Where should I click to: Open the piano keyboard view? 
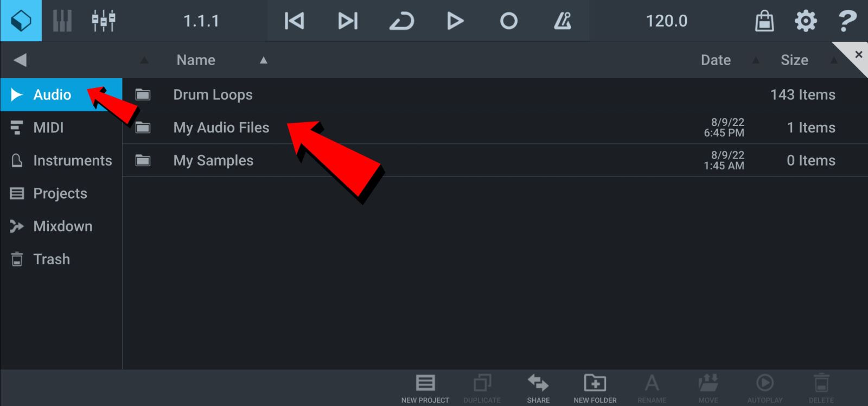62,21
